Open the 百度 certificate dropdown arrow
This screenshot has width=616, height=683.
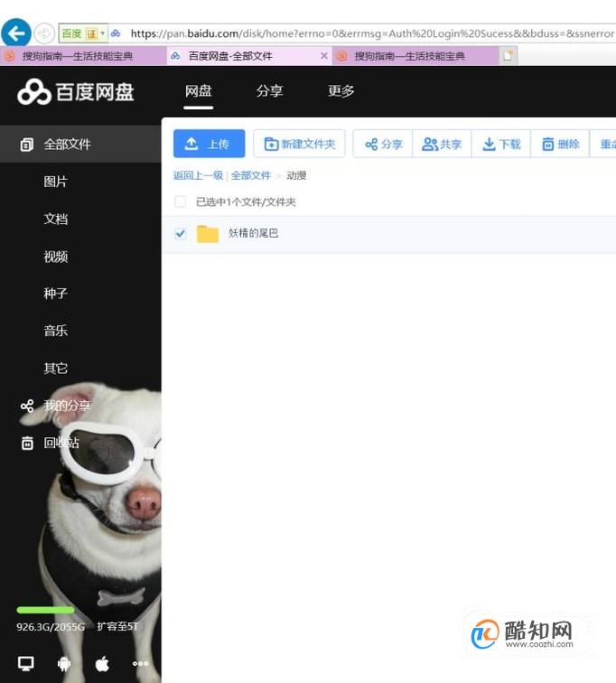(x=103, y=33)
